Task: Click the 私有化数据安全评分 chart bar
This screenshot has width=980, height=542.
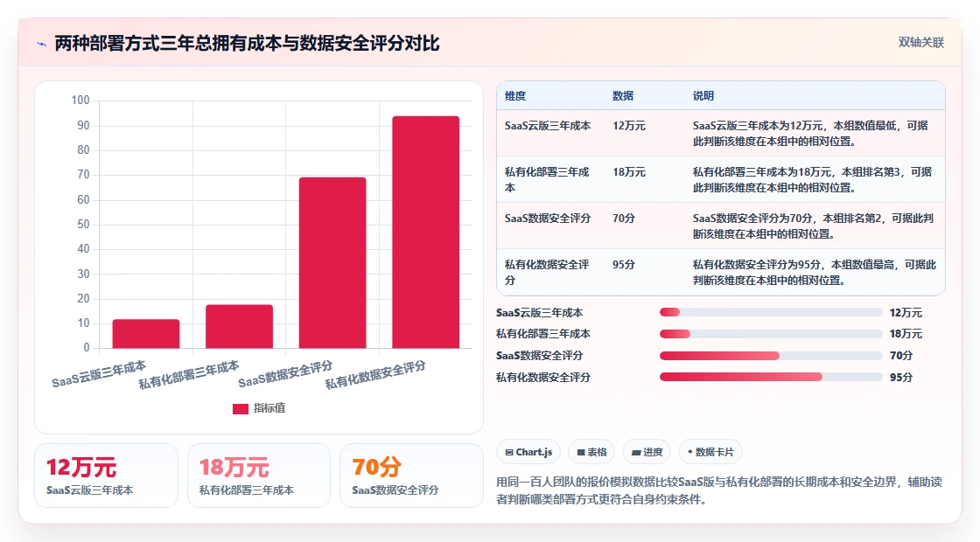Action: 425,232
